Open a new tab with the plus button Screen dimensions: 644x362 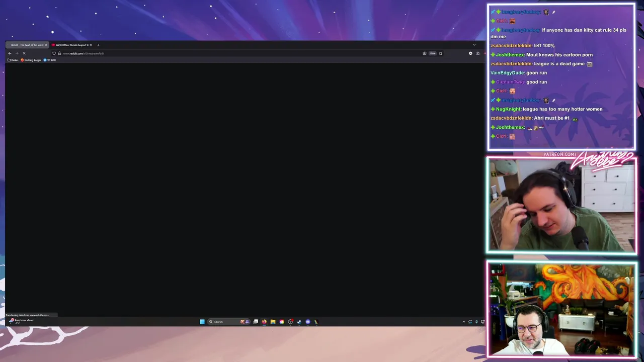(x=98, y=45)
